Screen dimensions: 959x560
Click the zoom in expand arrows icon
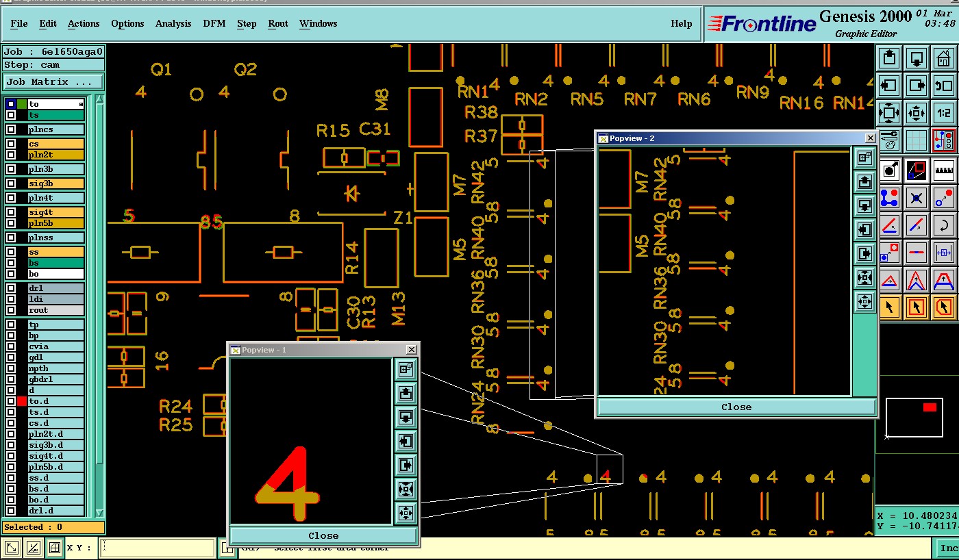point(889,113)
